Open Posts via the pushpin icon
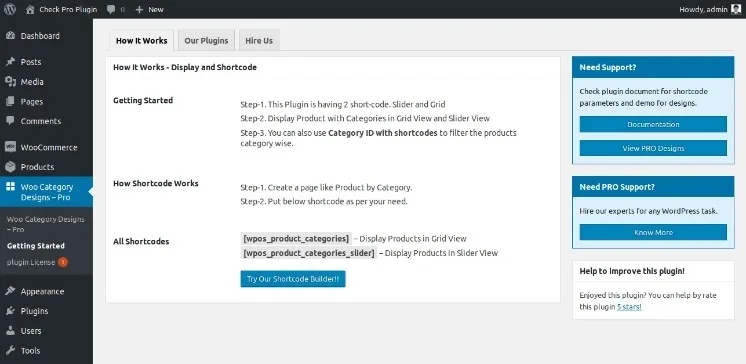 (10, 62)
